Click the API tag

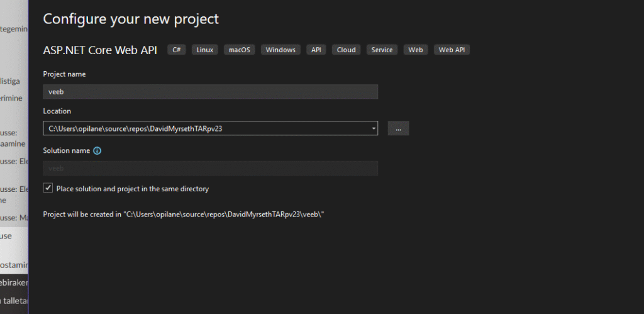pos(316,50)
